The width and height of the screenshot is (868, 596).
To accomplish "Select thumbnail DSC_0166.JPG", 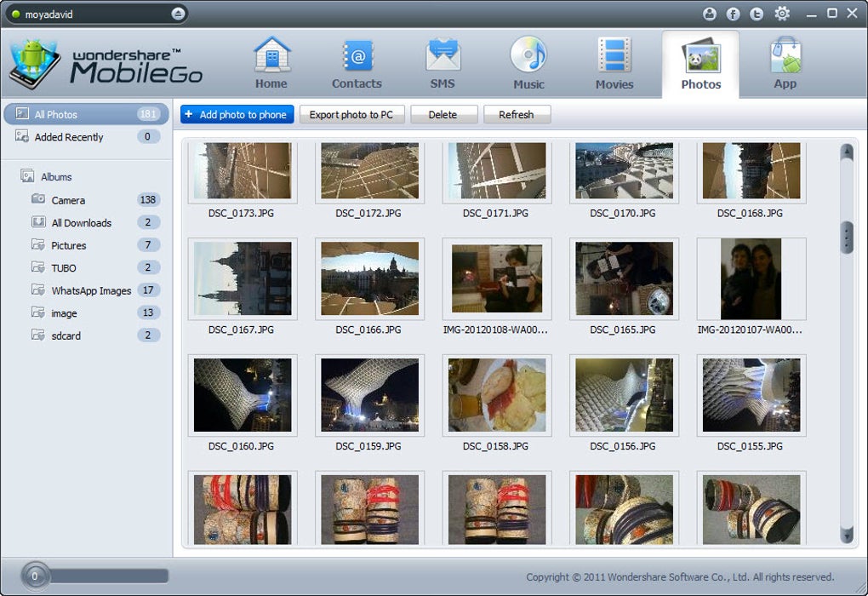I will [x=370, y=278].
